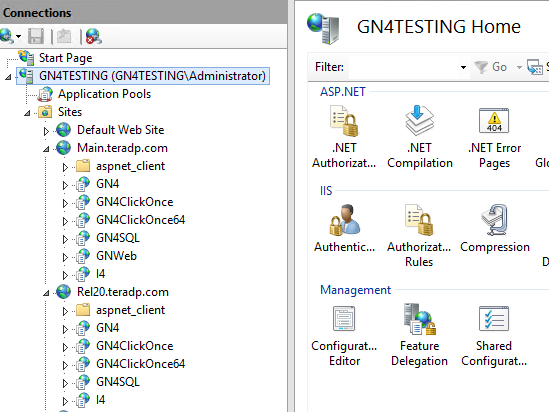Select the GNWeb application
The height and width of the screenshot is (412, 549).
click(116, 256)
